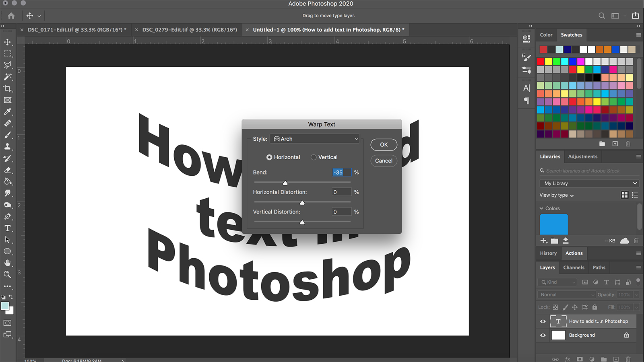This screenshot has width=644, height=362.
Task: Select the Ellipse shape tool
Action: click(8, 251)
